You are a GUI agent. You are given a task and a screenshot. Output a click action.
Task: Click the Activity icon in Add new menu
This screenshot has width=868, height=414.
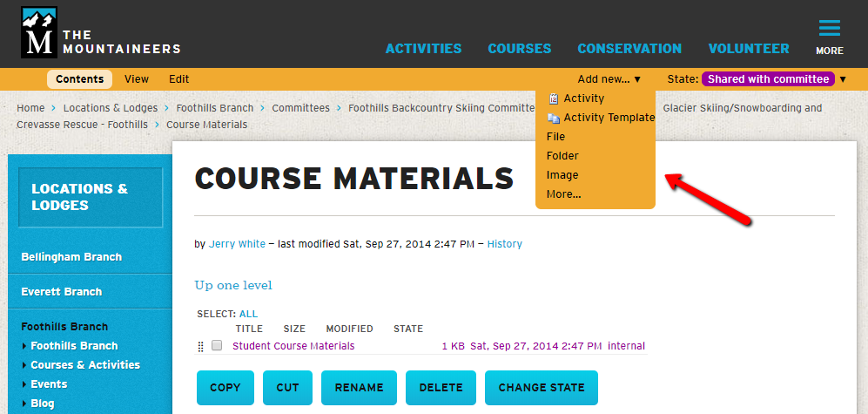pos(554,98)
